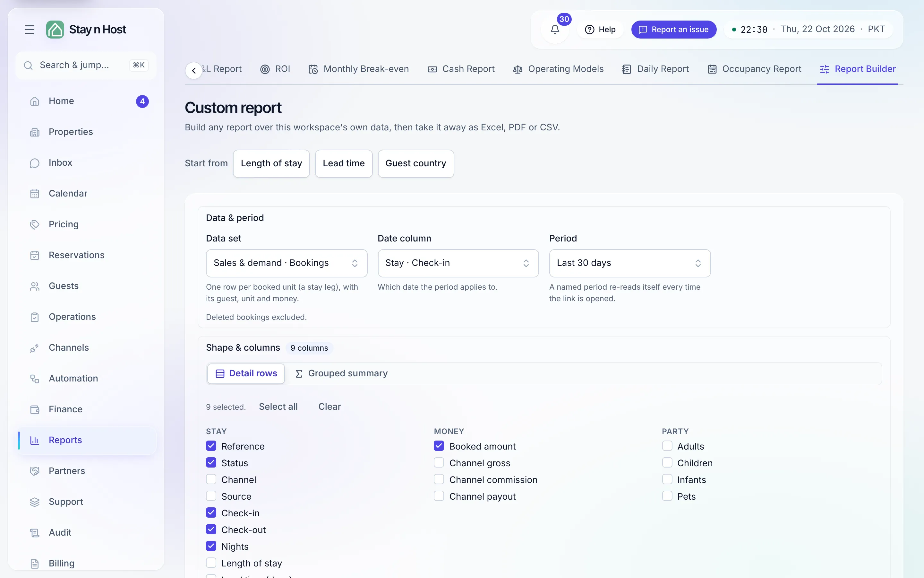Viewport: 924px width, 578px height.
Task: Open the Date column dropdown
Action: point(458,263)
